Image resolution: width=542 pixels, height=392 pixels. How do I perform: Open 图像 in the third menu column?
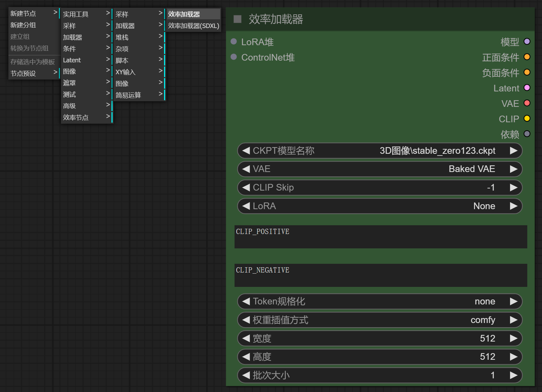coord(139,83)
